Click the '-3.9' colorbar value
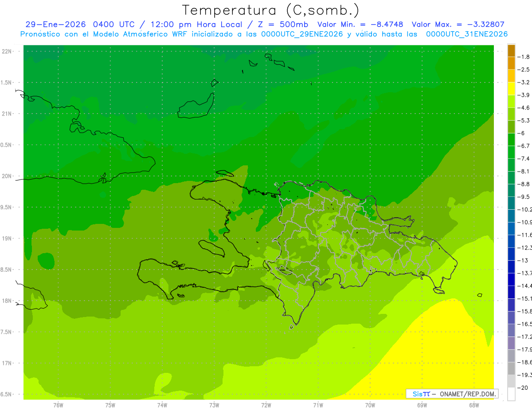Screen dimensions: 532x411 click(x=524, y=95)
